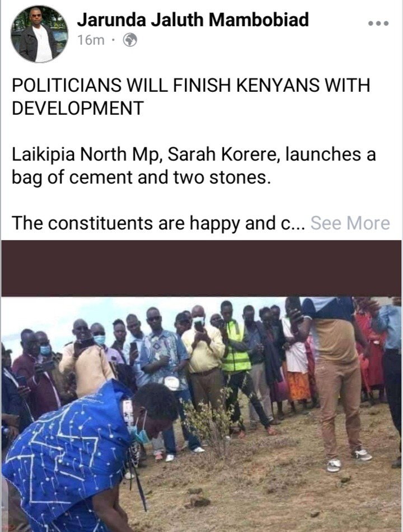
Task: Click the globe public audience icon
Action: [x=130, y=40]
